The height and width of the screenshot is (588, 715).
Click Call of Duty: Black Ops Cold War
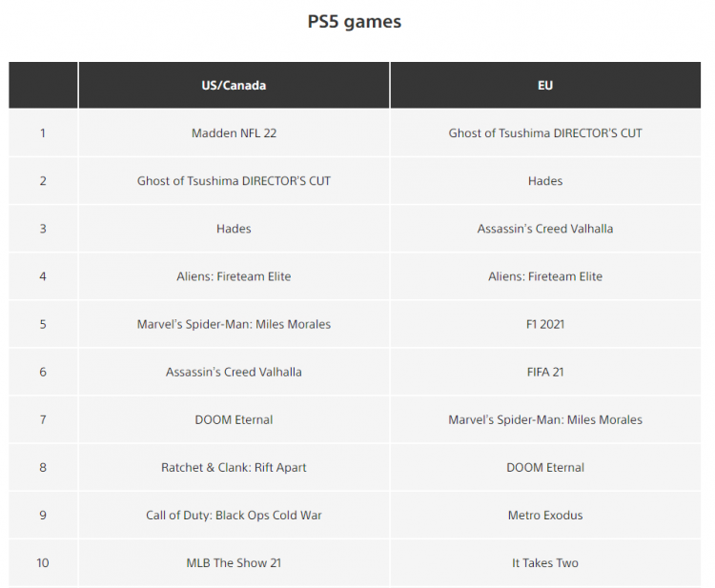(x=234, y=515)
